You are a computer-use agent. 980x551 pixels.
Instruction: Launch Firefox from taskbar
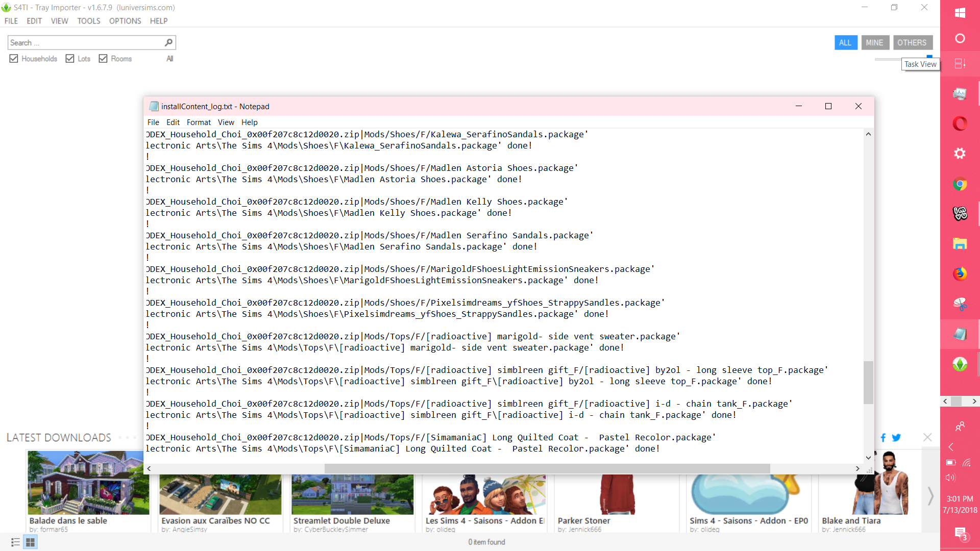960,274
